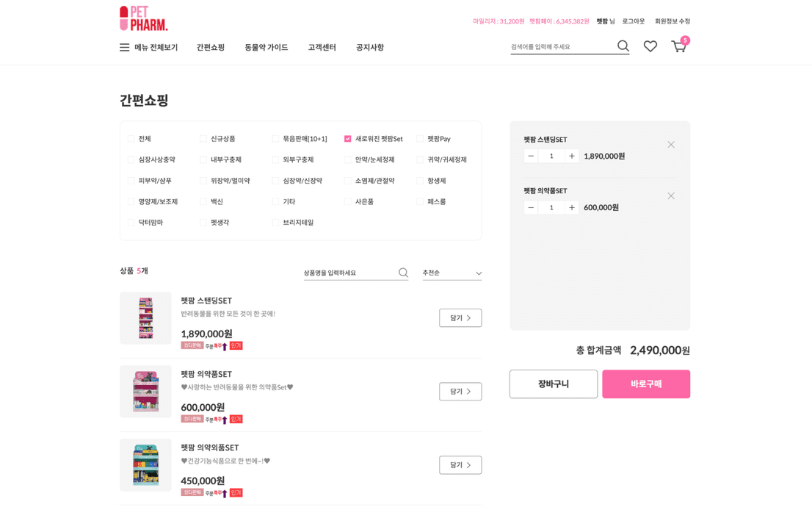Add 펫팜 의약외품SET with its 담기 button
Screen dimensions: 812x507
[x=460, y=465]
